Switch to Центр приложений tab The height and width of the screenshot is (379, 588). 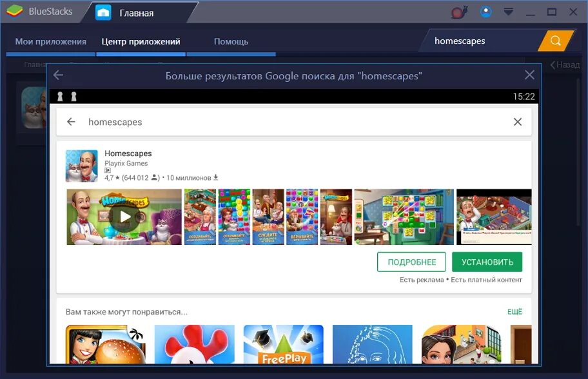pyautogui.click(x=141, y=41)
